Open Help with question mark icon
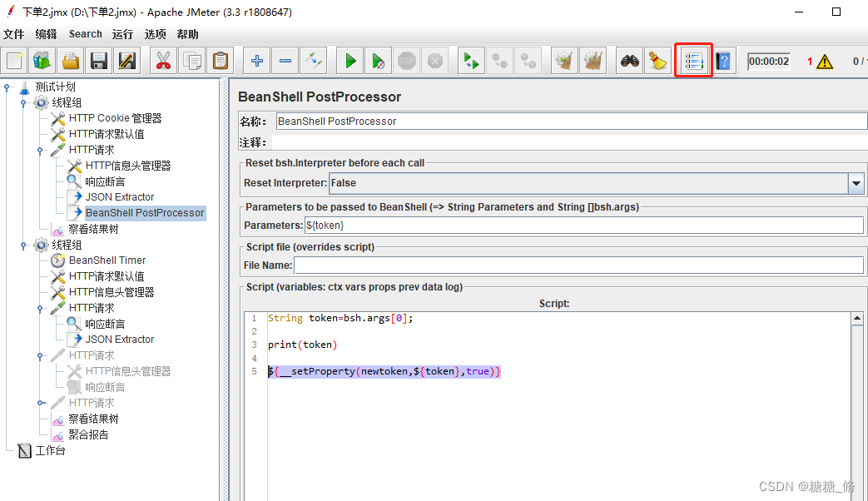This screenshot has height=501, width=868. 723,61
